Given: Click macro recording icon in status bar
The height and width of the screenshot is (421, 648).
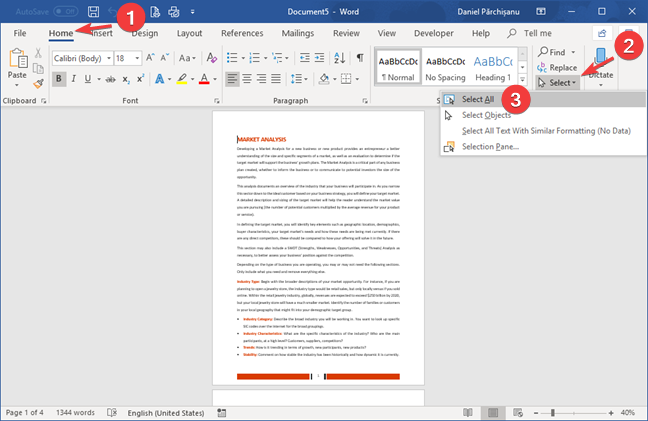Looking at the screenshot, I should tap(222, 412).
